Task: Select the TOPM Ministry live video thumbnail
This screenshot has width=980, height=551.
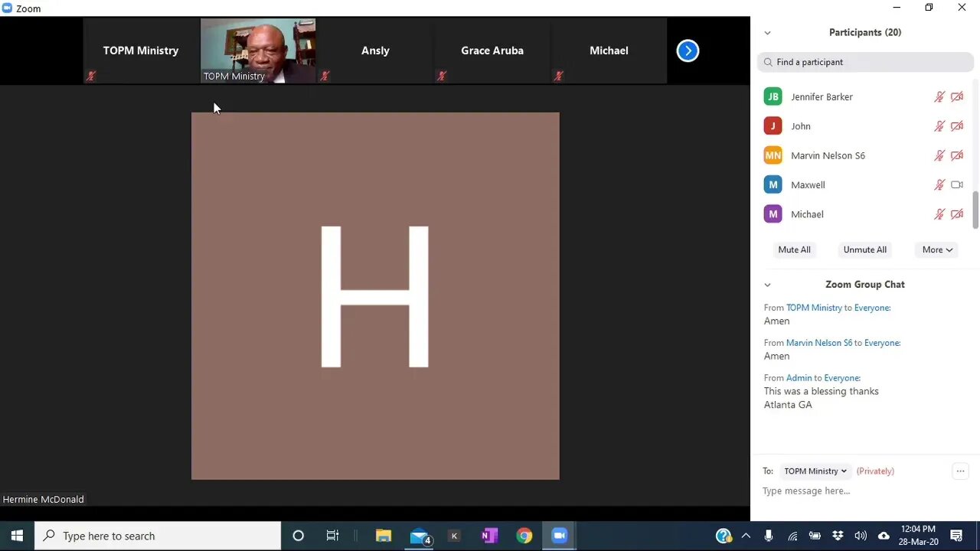Action: pos(258,51)
